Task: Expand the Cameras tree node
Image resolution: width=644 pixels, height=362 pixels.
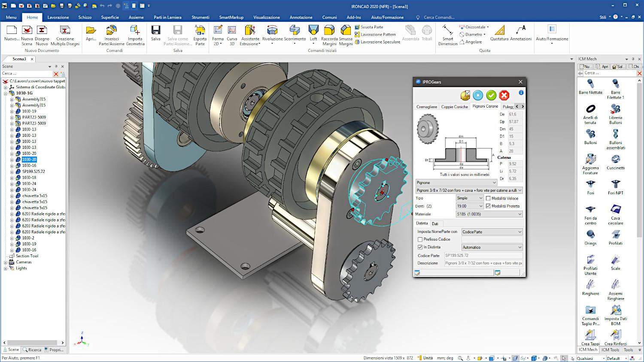Action: [6, 262]
